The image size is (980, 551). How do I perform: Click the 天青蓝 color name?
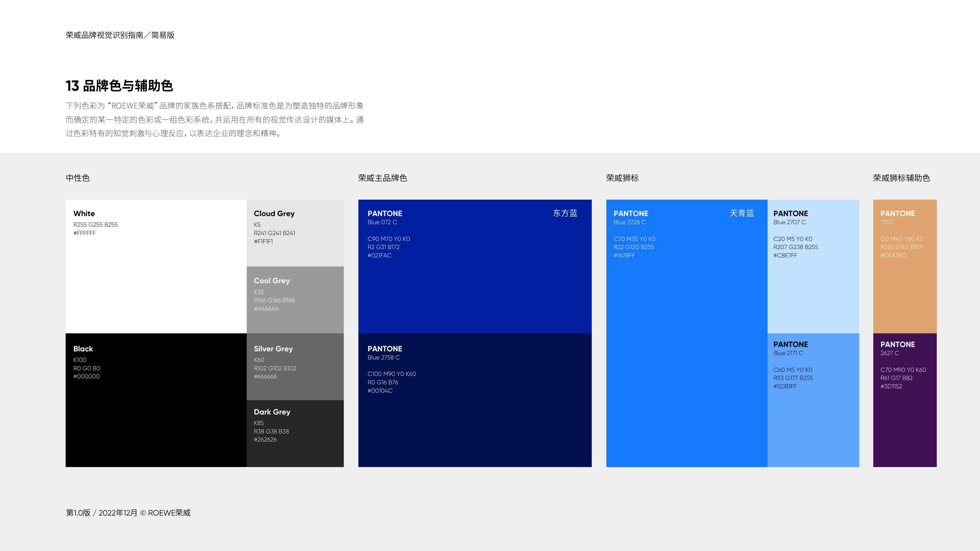click(x=741, y=213)
